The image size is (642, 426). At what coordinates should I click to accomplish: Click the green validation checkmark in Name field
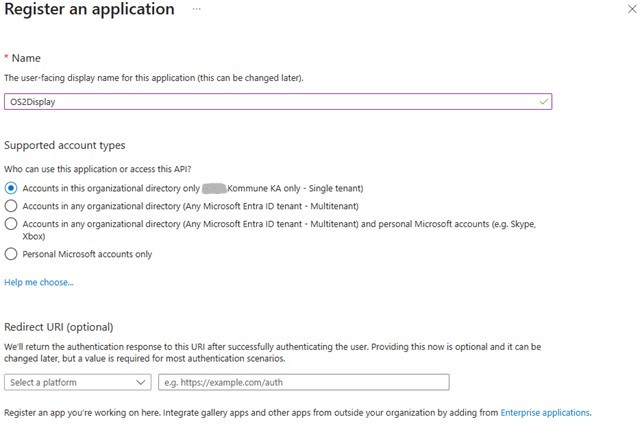543,101
